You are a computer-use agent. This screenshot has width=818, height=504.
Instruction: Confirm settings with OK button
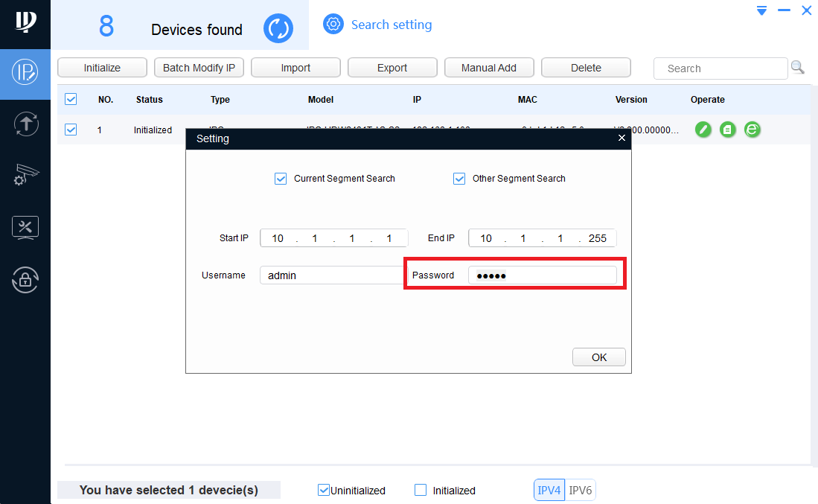(x=599, y=357)
